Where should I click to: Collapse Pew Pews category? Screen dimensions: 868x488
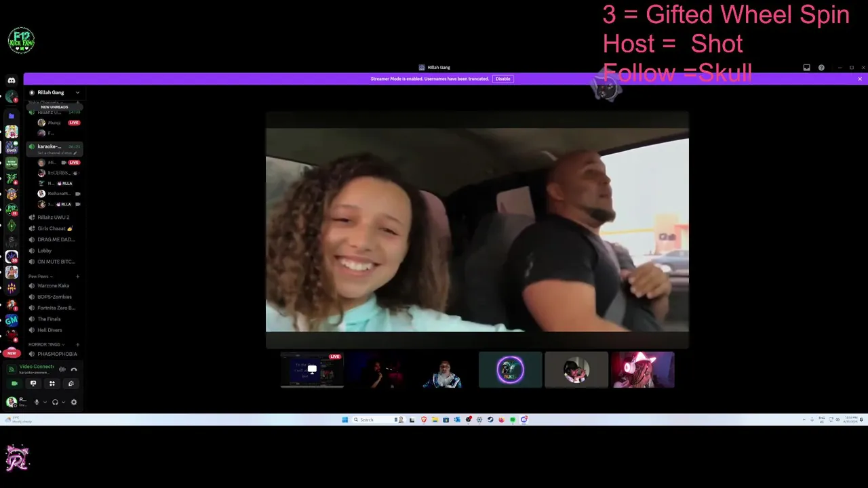(41, 277)
